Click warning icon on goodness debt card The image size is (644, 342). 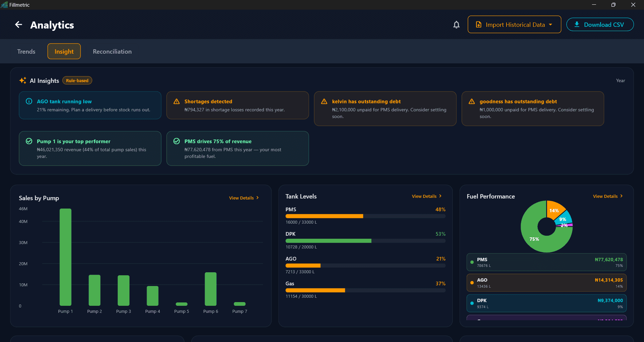pos(472,101)
